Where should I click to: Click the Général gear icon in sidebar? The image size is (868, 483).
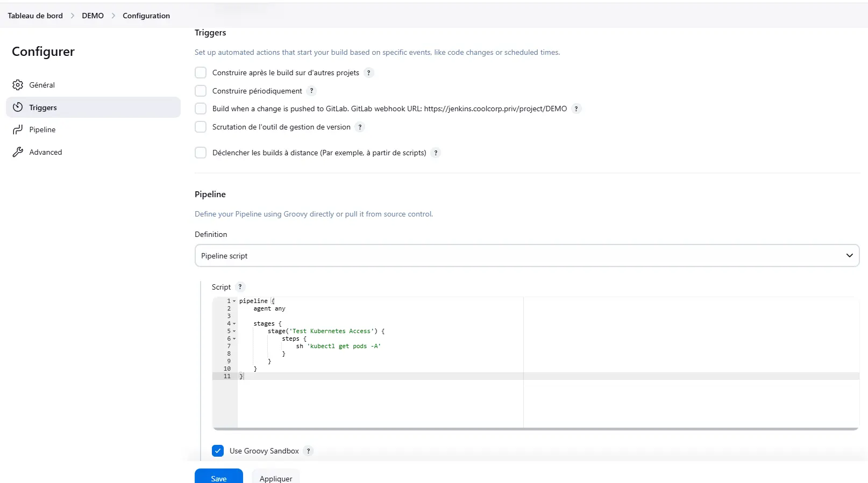[x=18, y=85]
